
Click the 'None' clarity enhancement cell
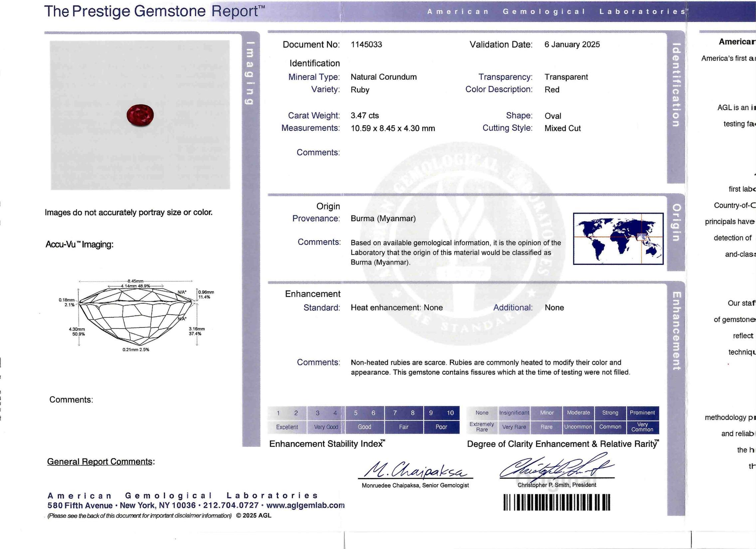[x=482, y=413]
